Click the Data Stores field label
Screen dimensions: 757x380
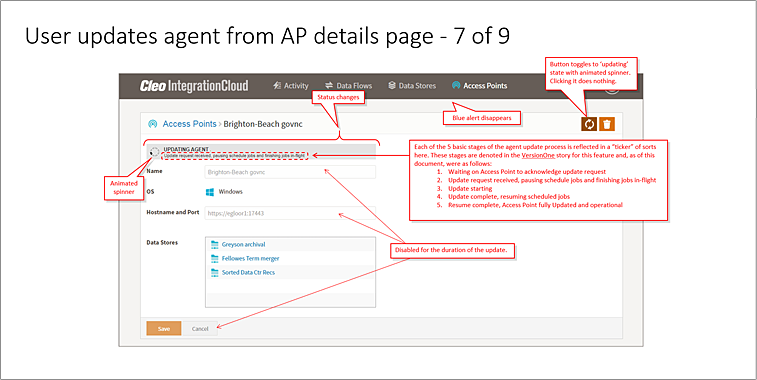(x=162, y=242)
